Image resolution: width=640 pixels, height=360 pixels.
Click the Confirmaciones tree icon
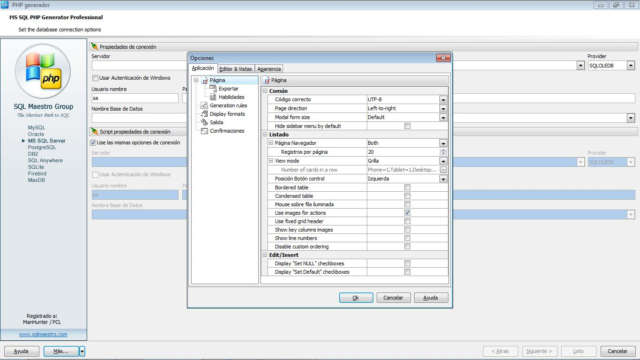tap(204, 131)
